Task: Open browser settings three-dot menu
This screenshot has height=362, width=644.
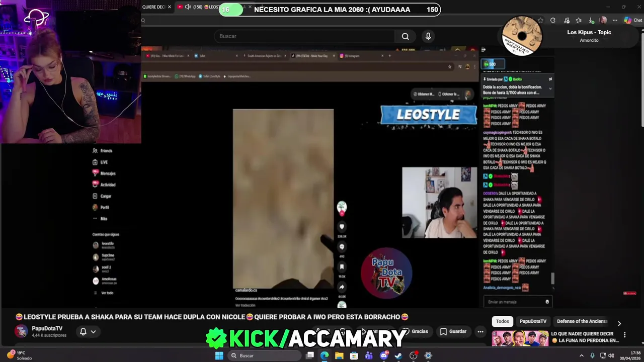Action: pyautogui.click(x=615, y=20)
